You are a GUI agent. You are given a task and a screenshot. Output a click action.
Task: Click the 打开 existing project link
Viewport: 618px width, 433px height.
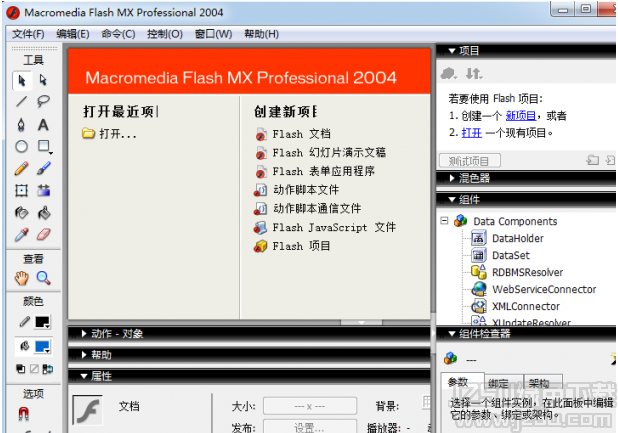click(x=472, y=133)
